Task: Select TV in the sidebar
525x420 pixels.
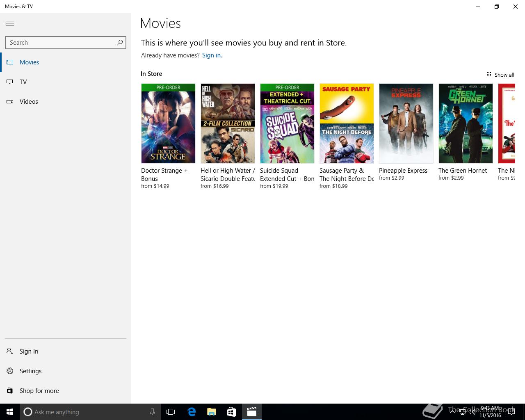Action: (x=66, y=82)
